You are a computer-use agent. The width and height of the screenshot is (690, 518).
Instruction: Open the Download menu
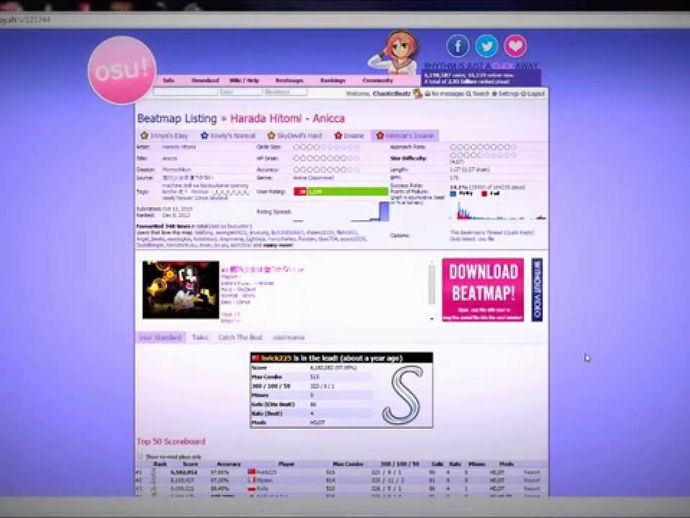205,81
